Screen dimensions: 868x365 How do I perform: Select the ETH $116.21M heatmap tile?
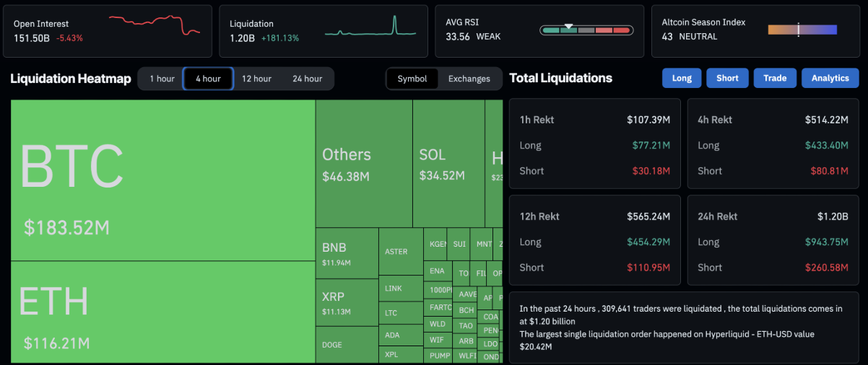point(162,312)
